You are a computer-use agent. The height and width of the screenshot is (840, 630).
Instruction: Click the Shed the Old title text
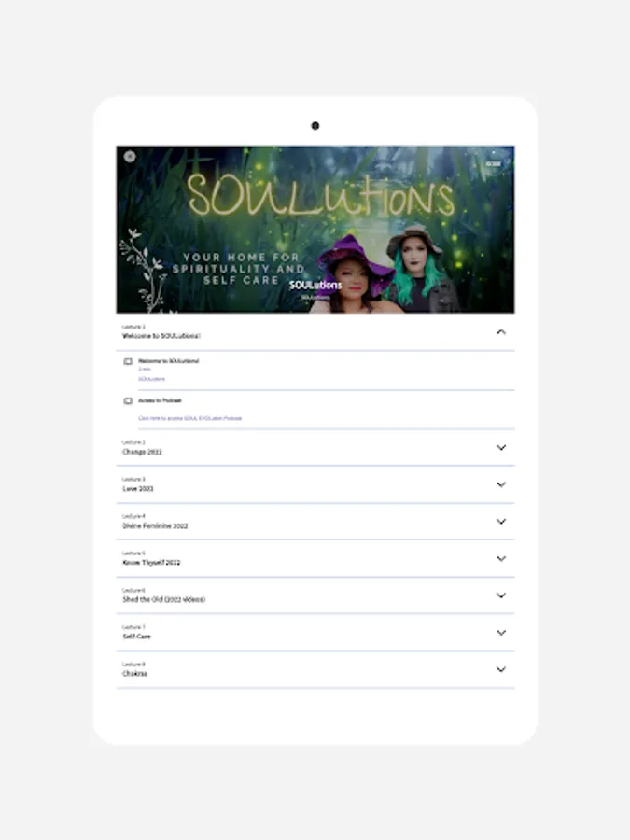coord(164,599)
